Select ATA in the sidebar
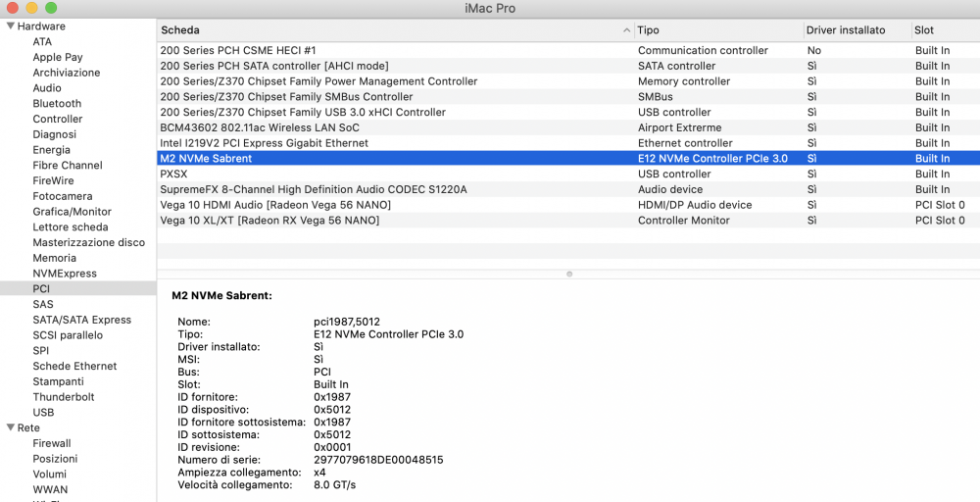This screenshot has width=980, height=502. click(42, 42)
